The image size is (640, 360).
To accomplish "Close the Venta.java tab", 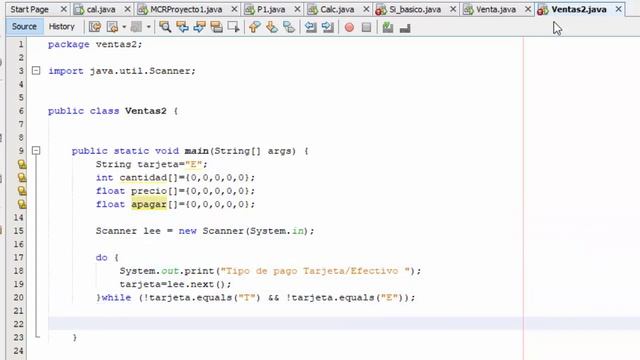I will (528, 9).
